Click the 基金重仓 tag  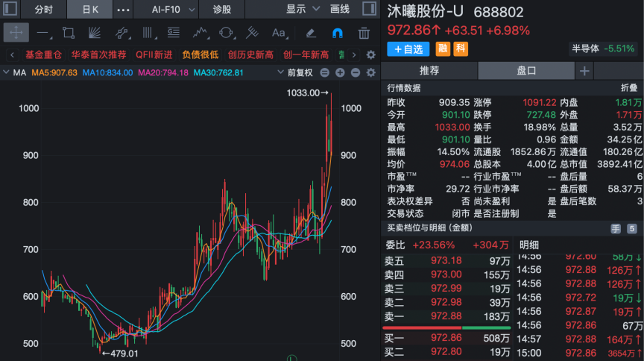click(x=43, y=54)
